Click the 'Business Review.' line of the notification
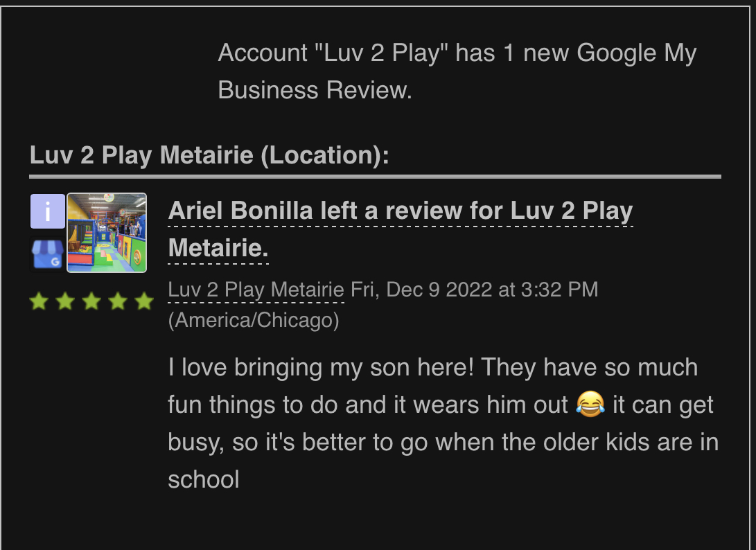Viewport: 756px width, 550px height. pos(315,90)
